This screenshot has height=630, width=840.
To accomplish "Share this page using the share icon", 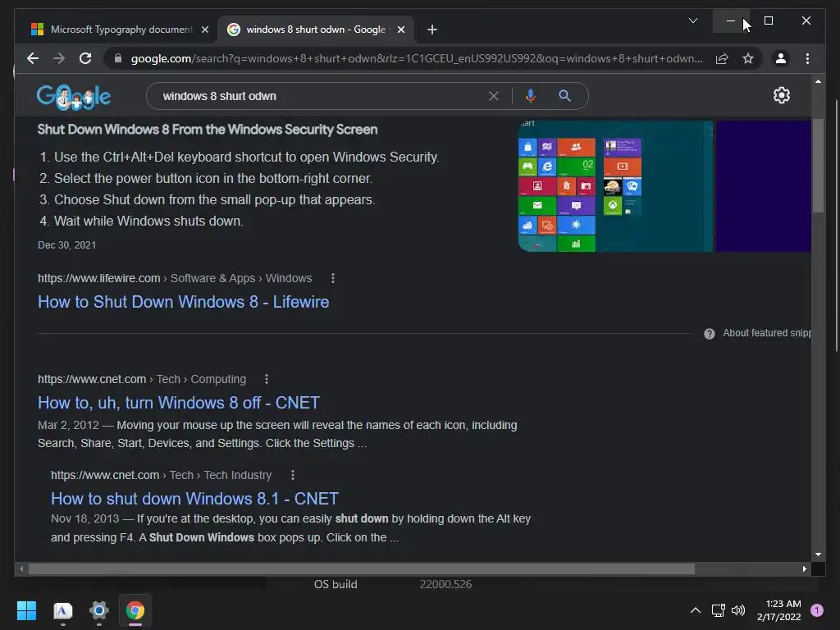I will pos(722,58).
